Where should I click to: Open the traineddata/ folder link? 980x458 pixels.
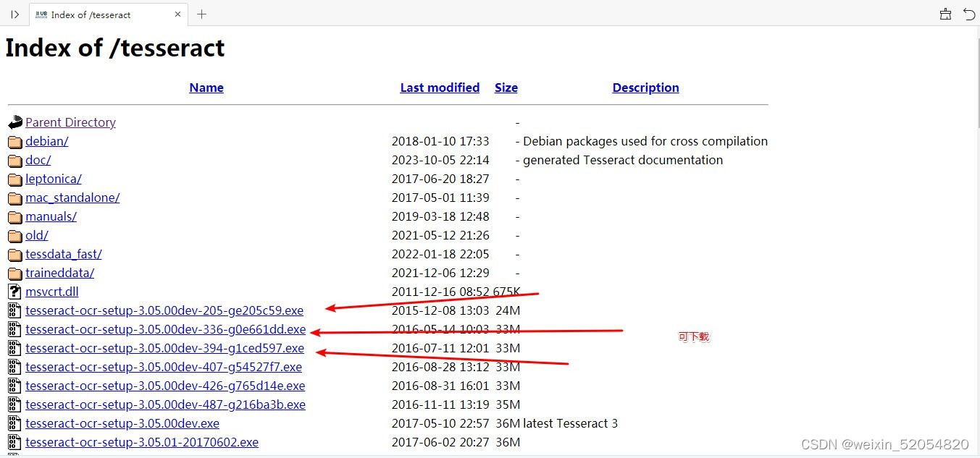(59, 273)
